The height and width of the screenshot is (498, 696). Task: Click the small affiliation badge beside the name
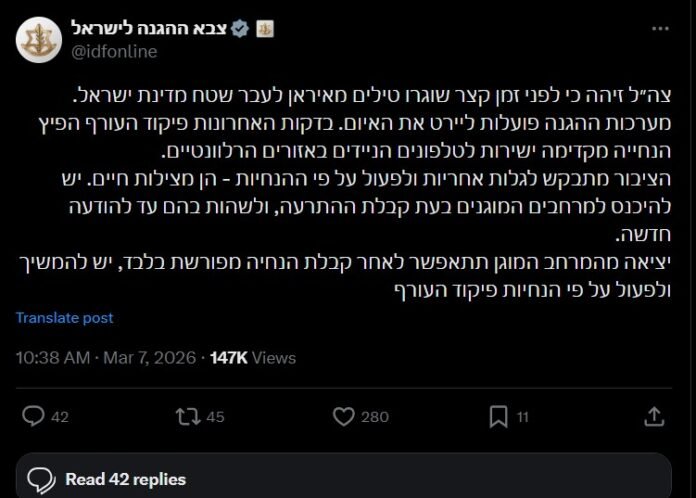pyautogui.click(x=265, y=28)
